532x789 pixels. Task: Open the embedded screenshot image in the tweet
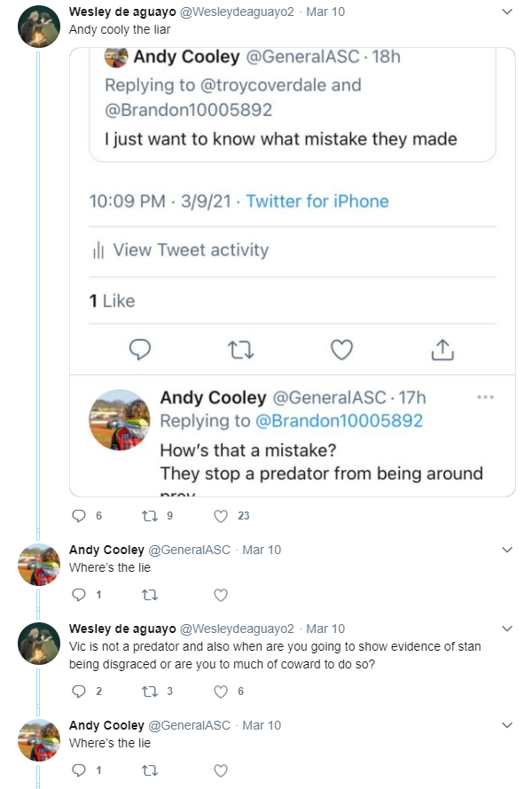293,272
